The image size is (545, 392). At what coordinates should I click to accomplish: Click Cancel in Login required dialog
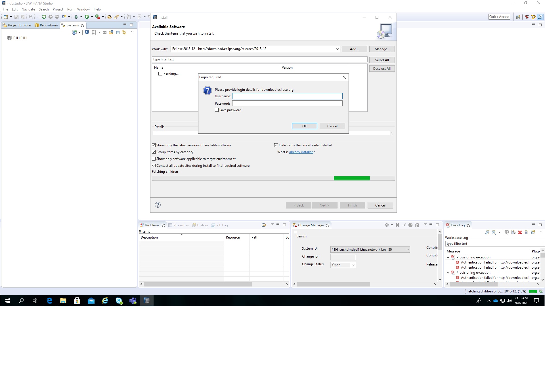(x=332, y=126)
